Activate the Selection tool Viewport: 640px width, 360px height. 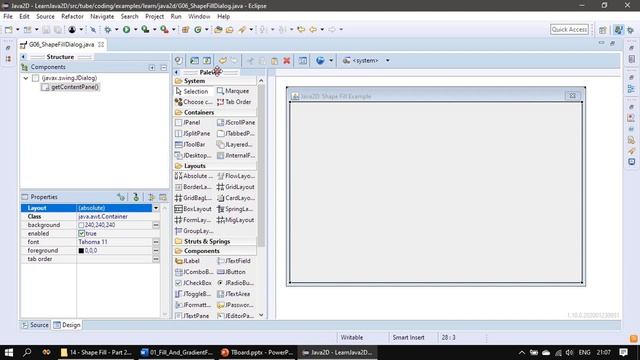point(192,91)
